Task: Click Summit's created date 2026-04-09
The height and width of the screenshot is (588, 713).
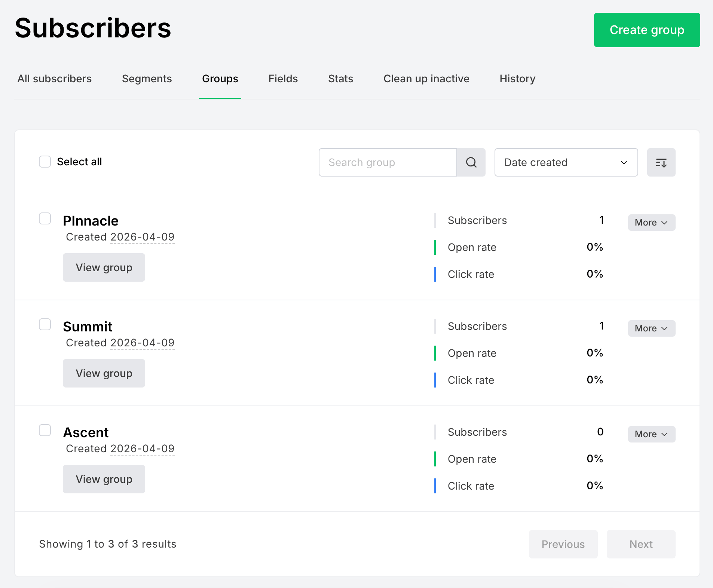Action: 143,343
